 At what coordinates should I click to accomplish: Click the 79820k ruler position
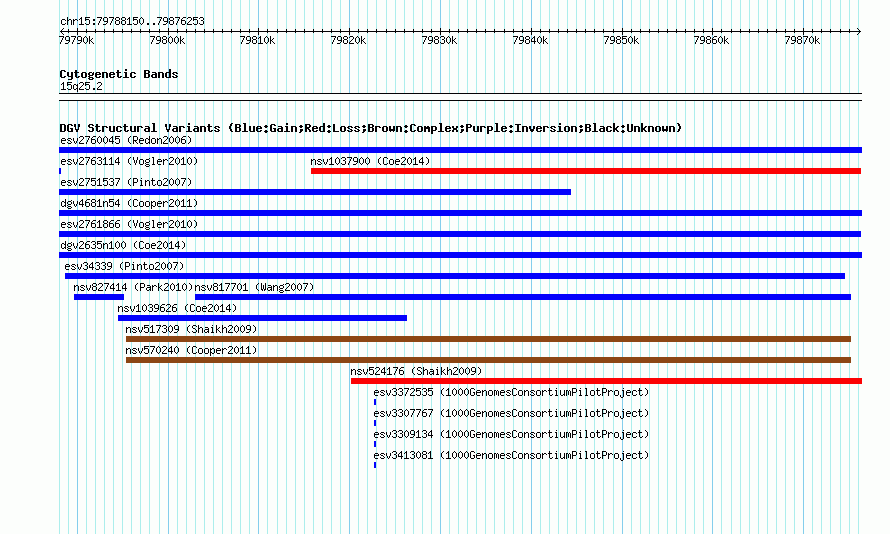click(x=349, y=40)
